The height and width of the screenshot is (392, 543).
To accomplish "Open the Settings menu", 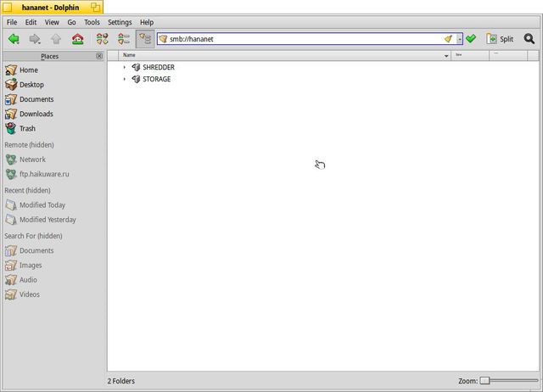I will tap(120, 22).
